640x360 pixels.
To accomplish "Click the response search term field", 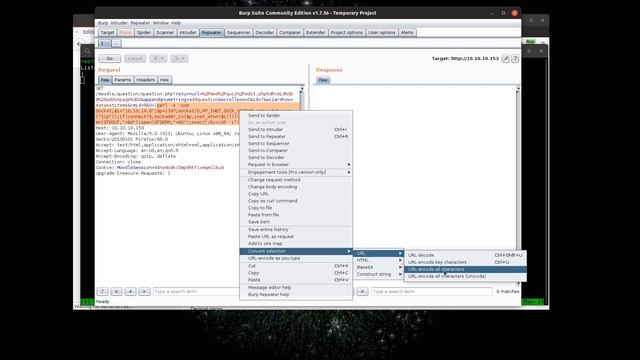I will click(431, 291).
